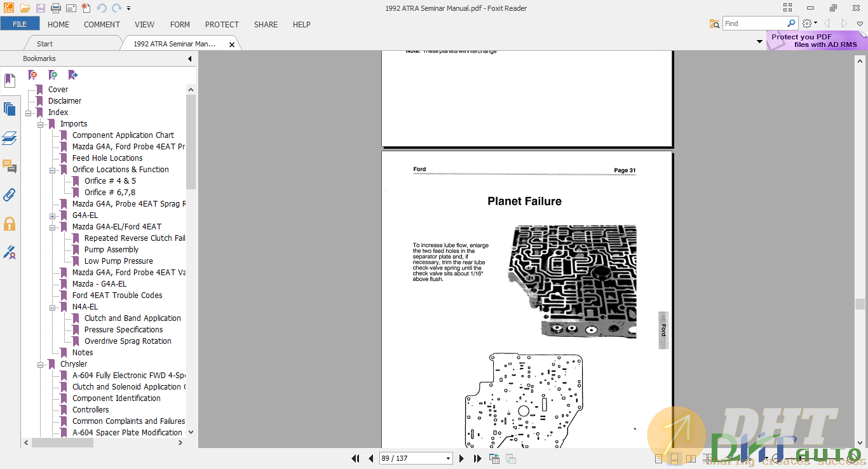Screen dimensions: 868x469
Task: Select the Controllers bookmark
Action: click(x=90, y=410)
